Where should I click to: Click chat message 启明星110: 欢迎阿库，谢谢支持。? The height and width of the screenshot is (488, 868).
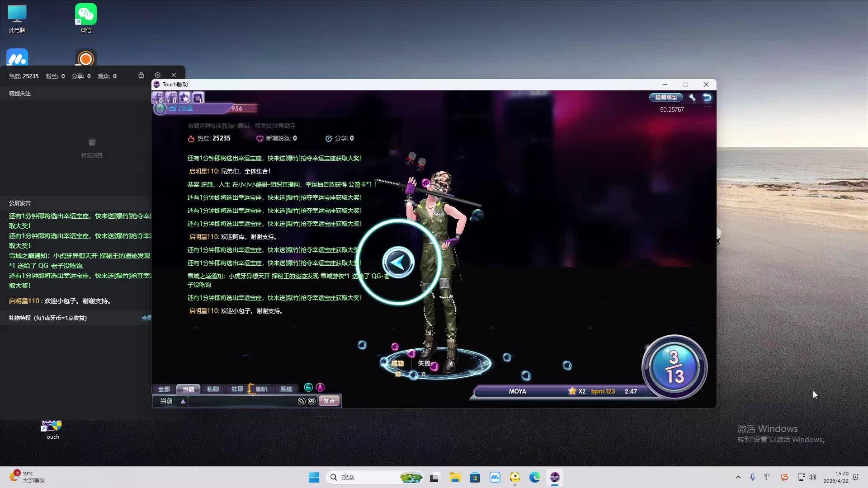tap(233, 237)
